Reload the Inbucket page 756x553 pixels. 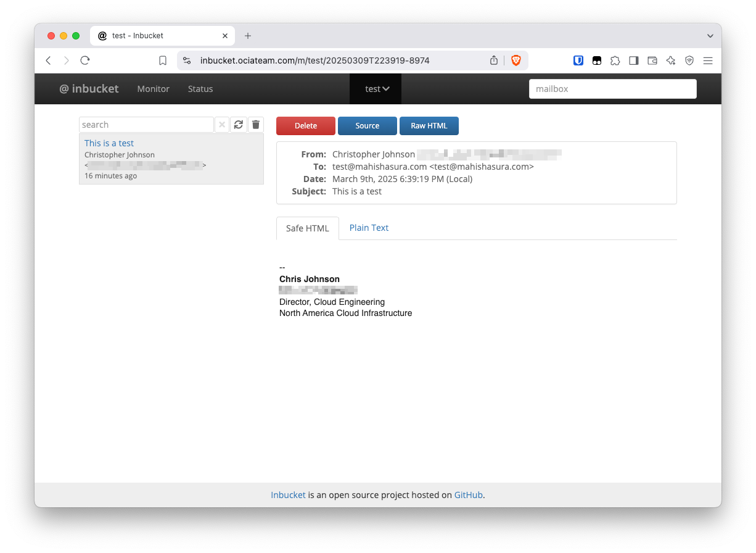point(84,60)
